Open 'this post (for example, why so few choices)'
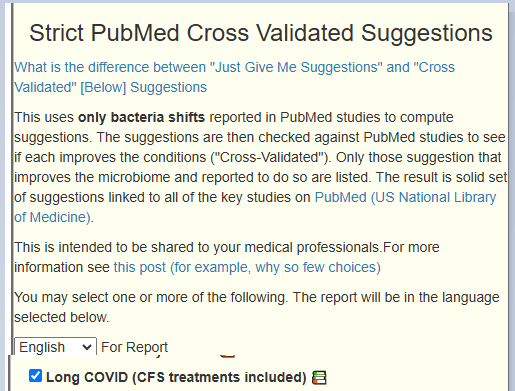The width and height of the screenshot is (515, 391). click(x=247, y=267)
